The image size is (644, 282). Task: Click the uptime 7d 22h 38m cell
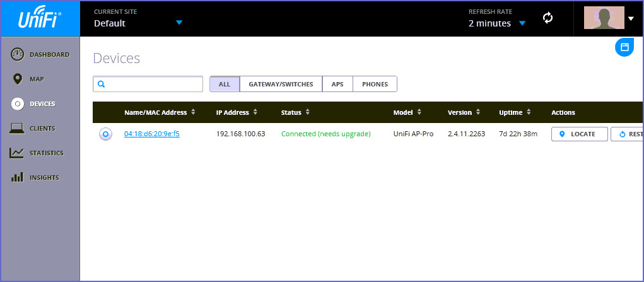point(518,134)
